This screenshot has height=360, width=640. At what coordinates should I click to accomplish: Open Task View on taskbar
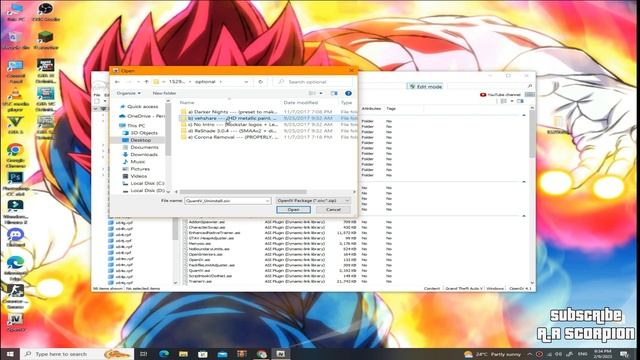[144, 354]
